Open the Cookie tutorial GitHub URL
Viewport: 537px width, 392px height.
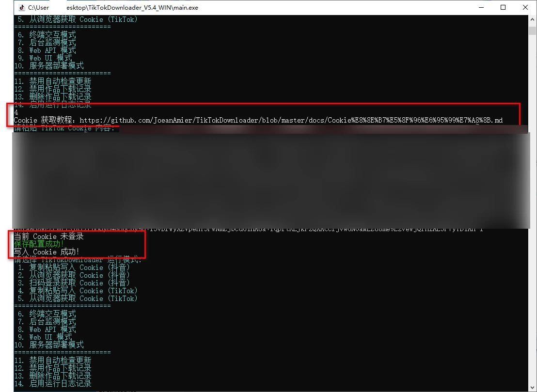click(291, 120)
